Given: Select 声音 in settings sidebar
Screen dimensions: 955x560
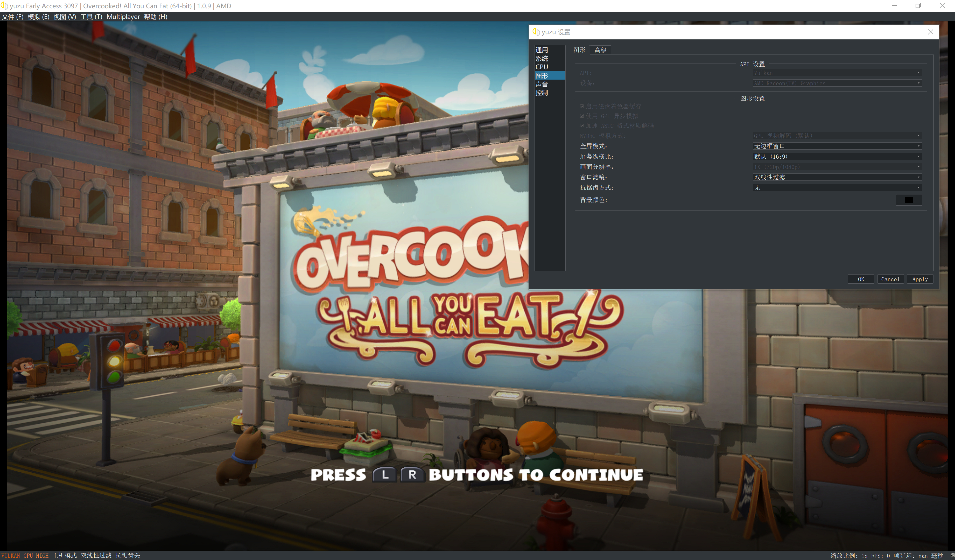Looking at the screenshot, I should pyautogui.click(x=550, y=84).
